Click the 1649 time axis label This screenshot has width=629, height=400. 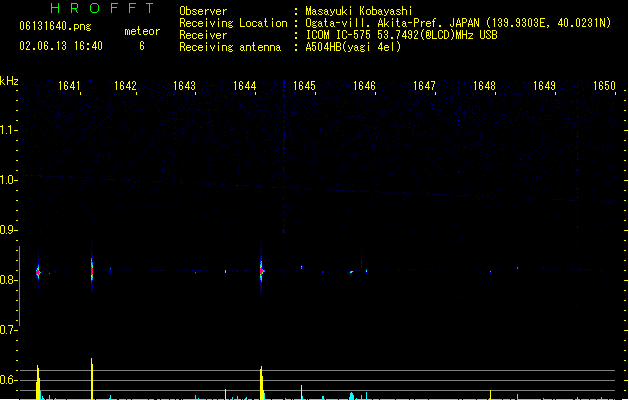click(544, 86)
